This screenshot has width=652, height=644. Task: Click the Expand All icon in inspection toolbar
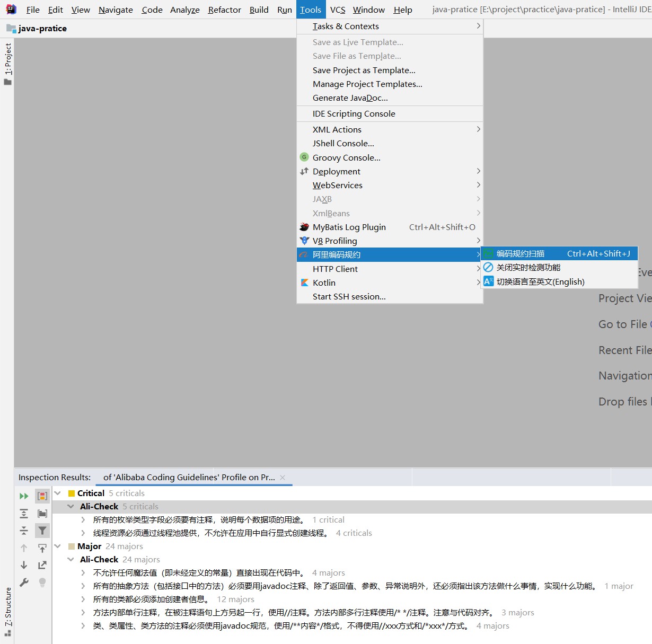click(x=24, y=514)
